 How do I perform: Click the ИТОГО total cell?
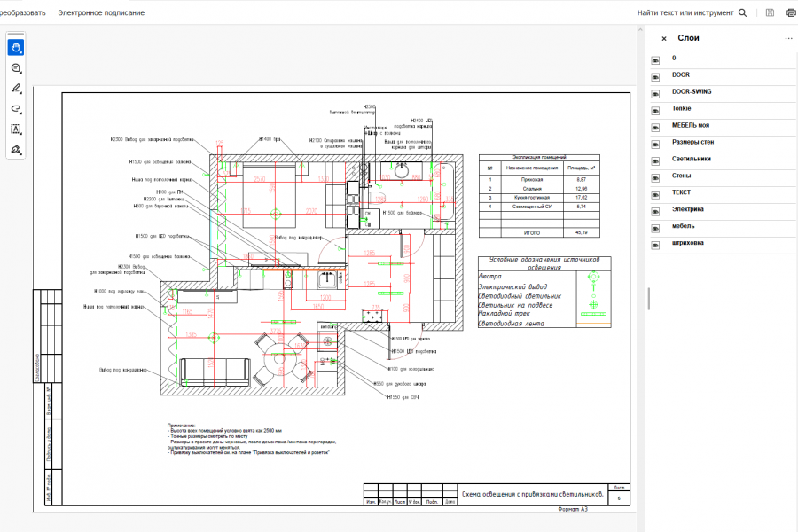coord(532,232)
